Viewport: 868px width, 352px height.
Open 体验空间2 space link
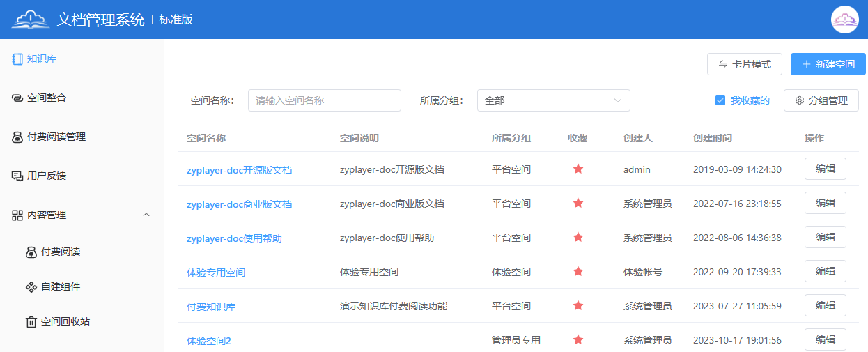coord(209,341)
